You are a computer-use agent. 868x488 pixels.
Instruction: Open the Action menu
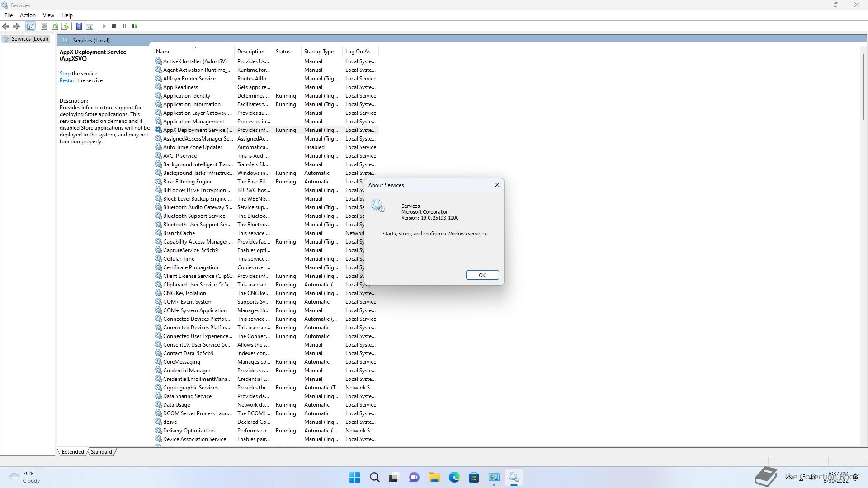28,15
